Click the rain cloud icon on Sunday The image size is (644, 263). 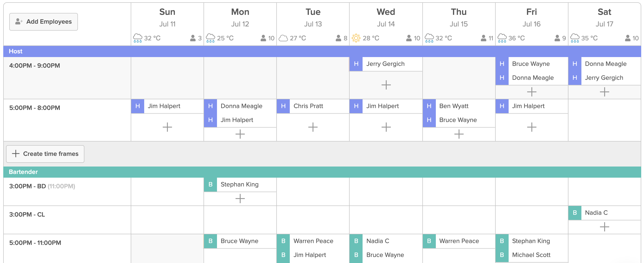[x=137, y=38]
